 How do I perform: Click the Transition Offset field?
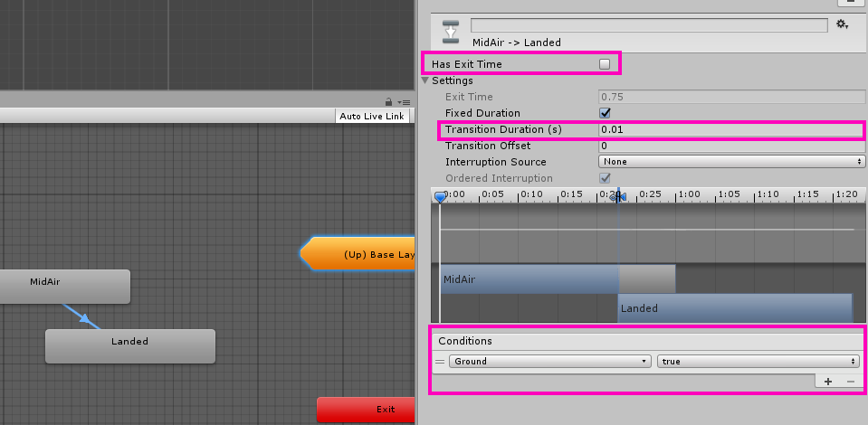pyautogui.click(x=731, y=146)
